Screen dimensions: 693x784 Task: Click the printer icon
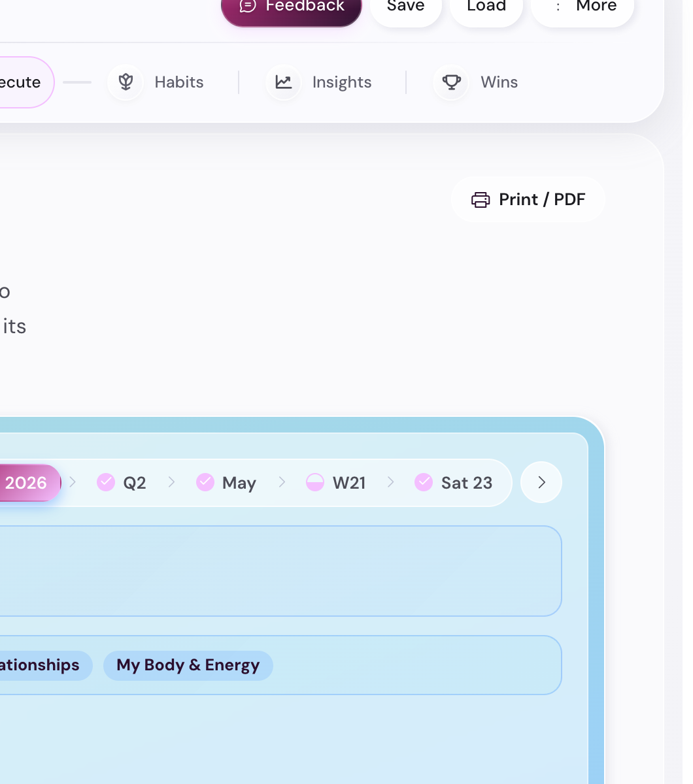pyautogui.click(x=481, y=199)
